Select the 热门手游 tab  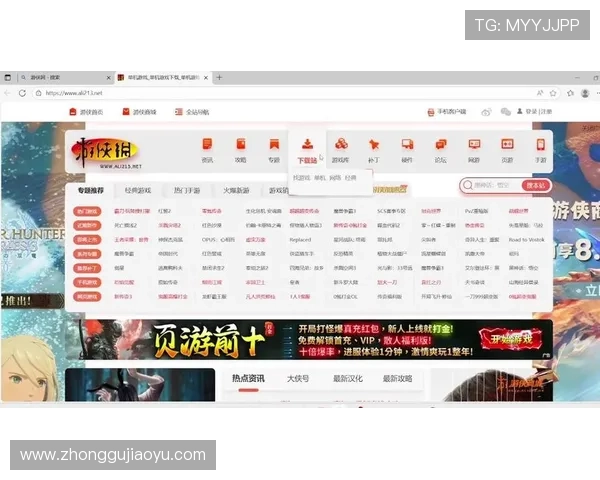pyautogui.click(x=187, y=190)
